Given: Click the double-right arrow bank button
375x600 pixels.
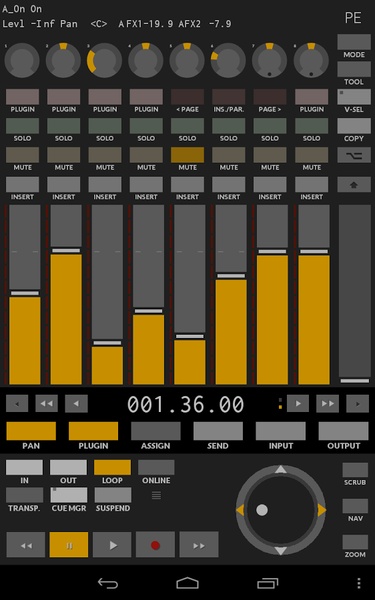Looking at the screenshot, I should coord(328,403).
